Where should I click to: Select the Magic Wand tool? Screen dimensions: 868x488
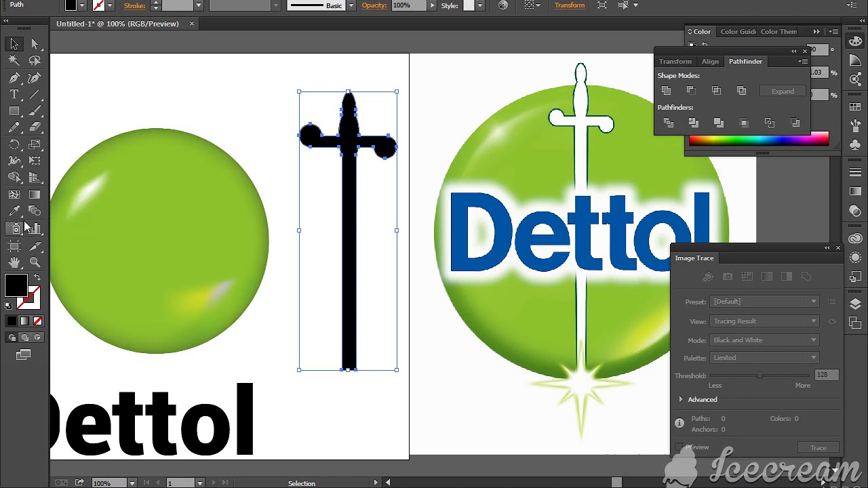pyautogui.click(x=14, y=61)
